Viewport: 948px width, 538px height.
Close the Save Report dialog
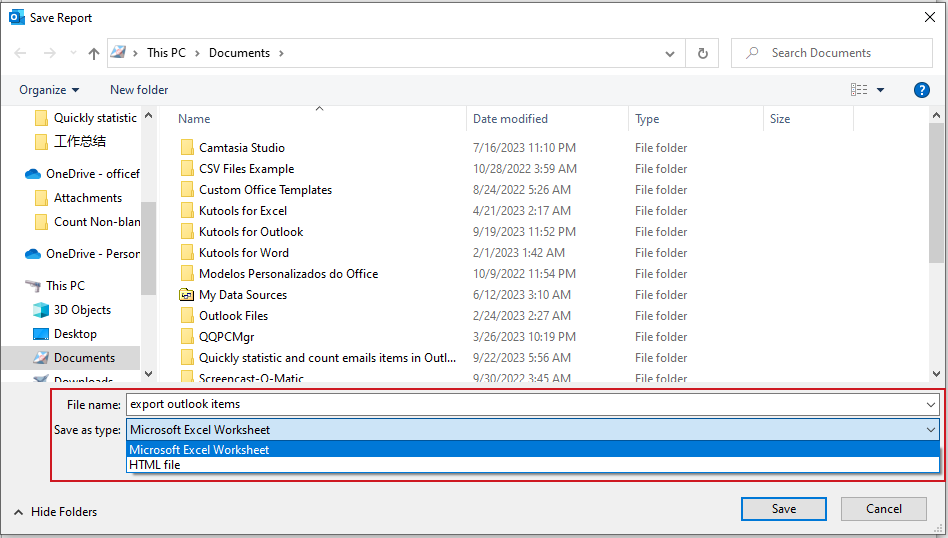point(930,18)
